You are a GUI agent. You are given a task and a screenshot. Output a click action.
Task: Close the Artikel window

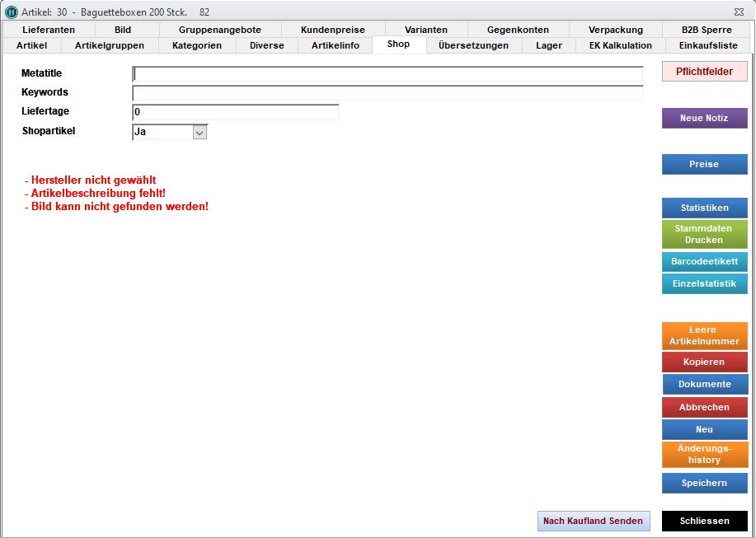click(x=738, y=12)
